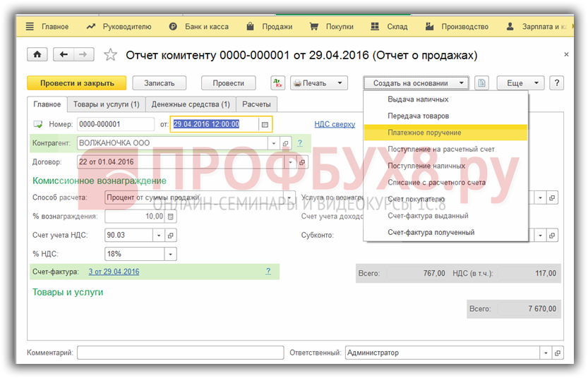This screenshot has width=588, height=378.
Task: Open Контрагент ВОЛЖАНОЧКА card icon
Action: point(285,143)
